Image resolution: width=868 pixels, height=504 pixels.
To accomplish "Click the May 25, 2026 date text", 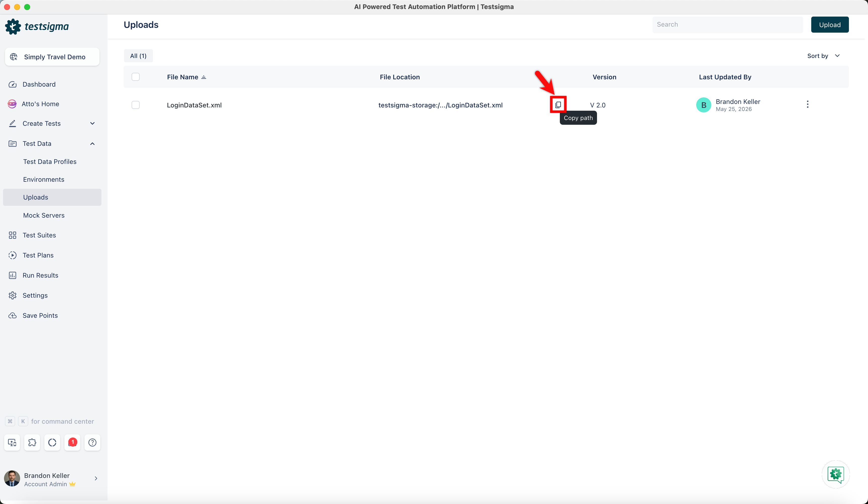I will tap(734, 109).
